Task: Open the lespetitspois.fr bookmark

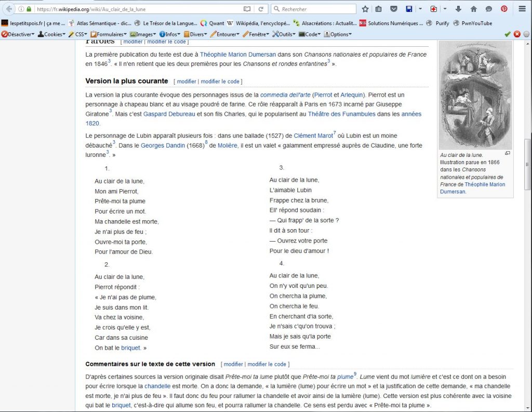Action: tap(33, 23)
